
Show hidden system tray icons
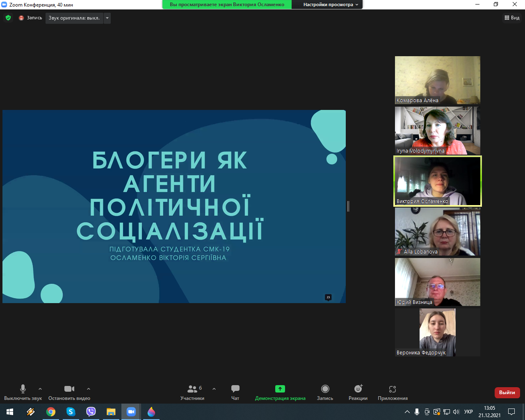coord(407,412)
